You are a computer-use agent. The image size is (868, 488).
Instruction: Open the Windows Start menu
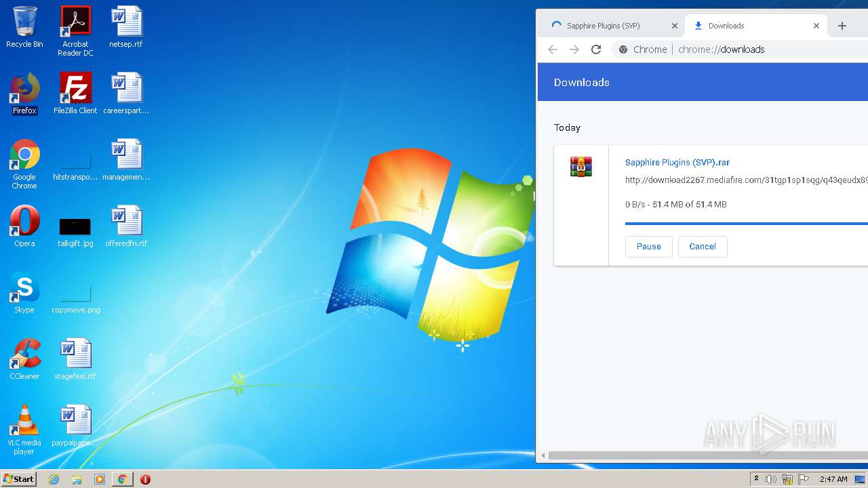pyautogui.click(x=19, y=479)
